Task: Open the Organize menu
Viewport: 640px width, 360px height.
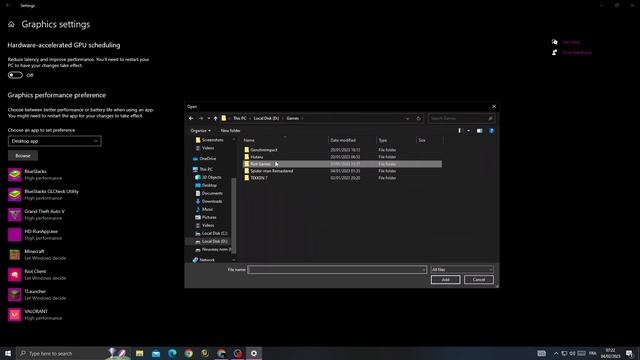Action: 200,131
